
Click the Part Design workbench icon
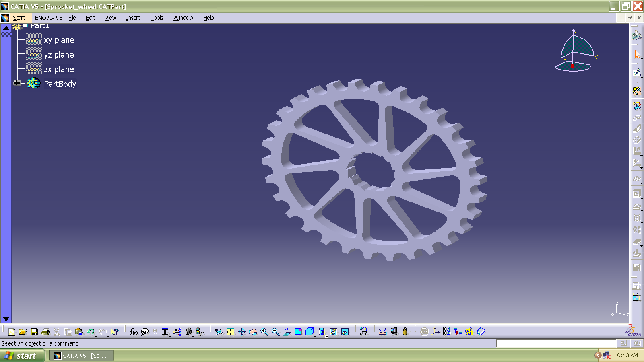tap(636, 35)
